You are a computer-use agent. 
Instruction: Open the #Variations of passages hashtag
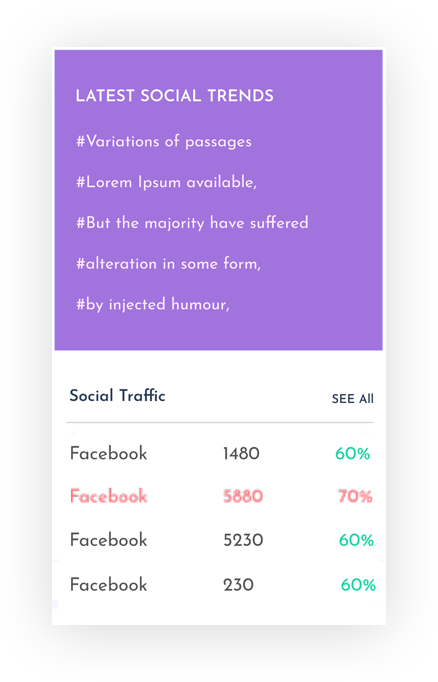164,142
